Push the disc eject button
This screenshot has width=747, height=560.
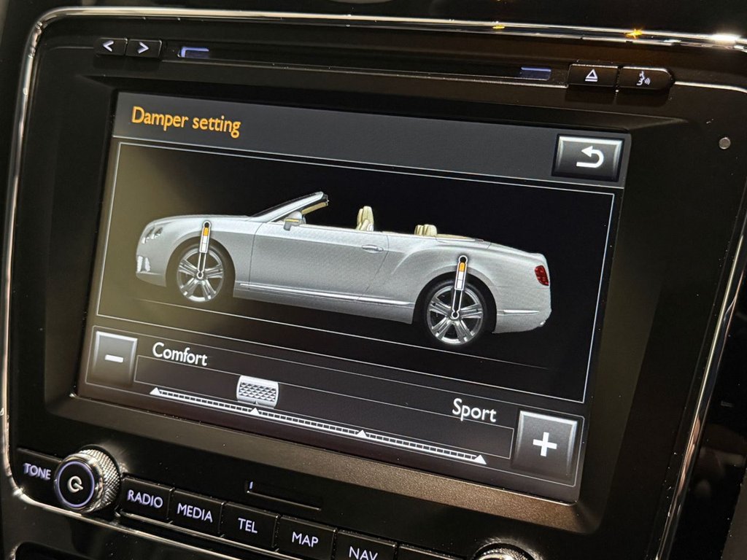[592, 75]
